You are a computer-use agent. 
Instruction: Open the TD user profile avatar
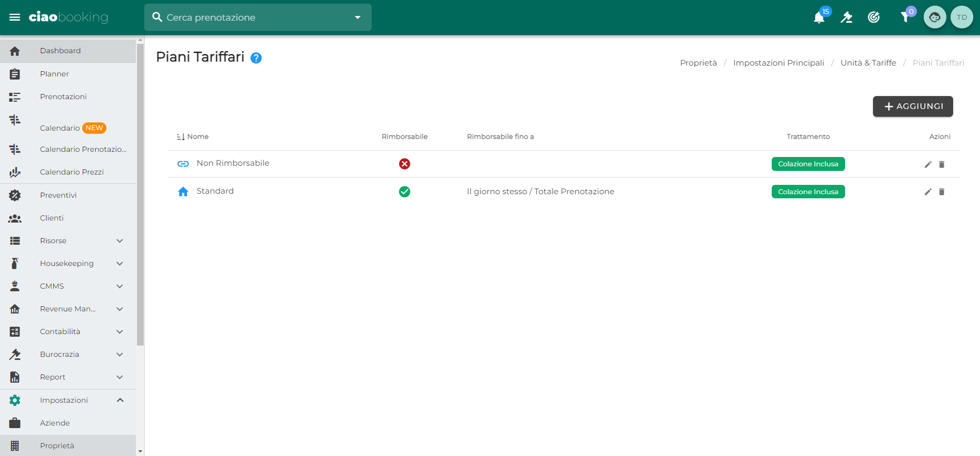[961, 17]
